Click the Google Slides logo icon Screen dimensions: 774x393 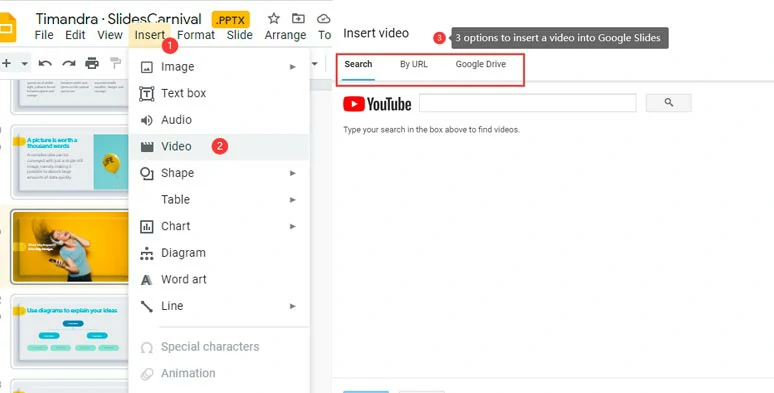7,28
